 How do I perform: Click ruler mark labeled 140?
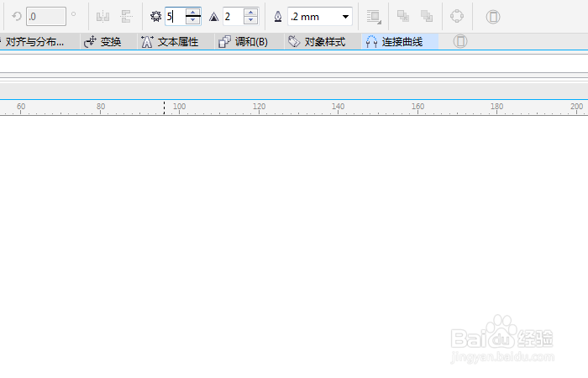coord(338,107)
